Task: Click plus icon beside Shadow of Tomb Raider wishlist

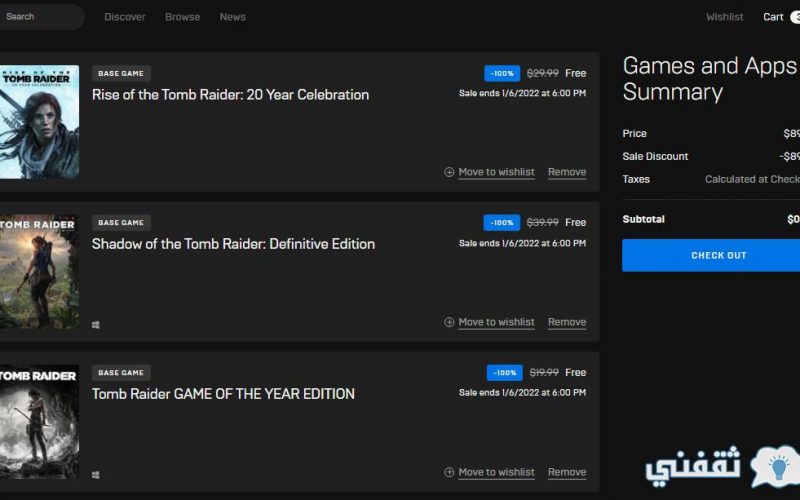Action: coord(449,322)
